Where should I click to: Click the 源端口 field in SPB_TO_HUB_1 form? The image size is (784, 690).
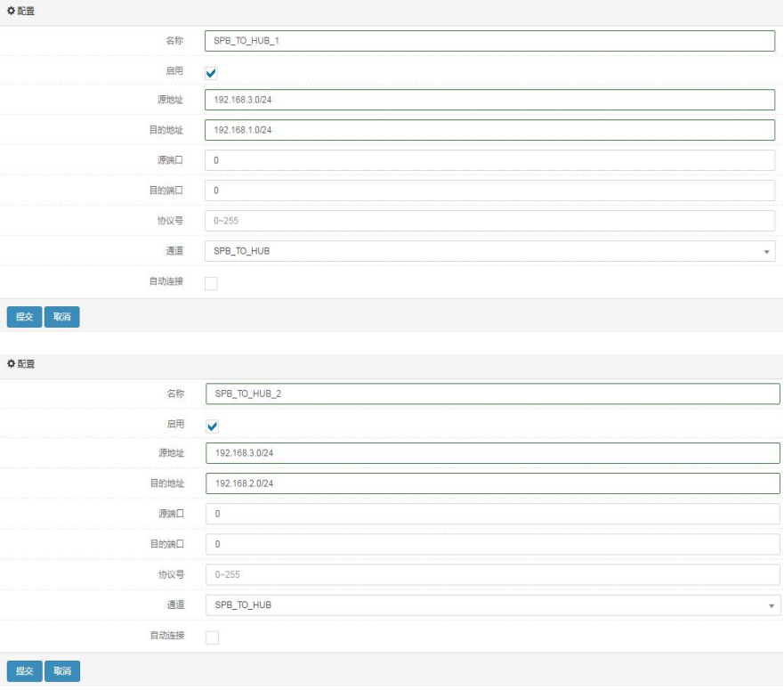pos(489,160)
